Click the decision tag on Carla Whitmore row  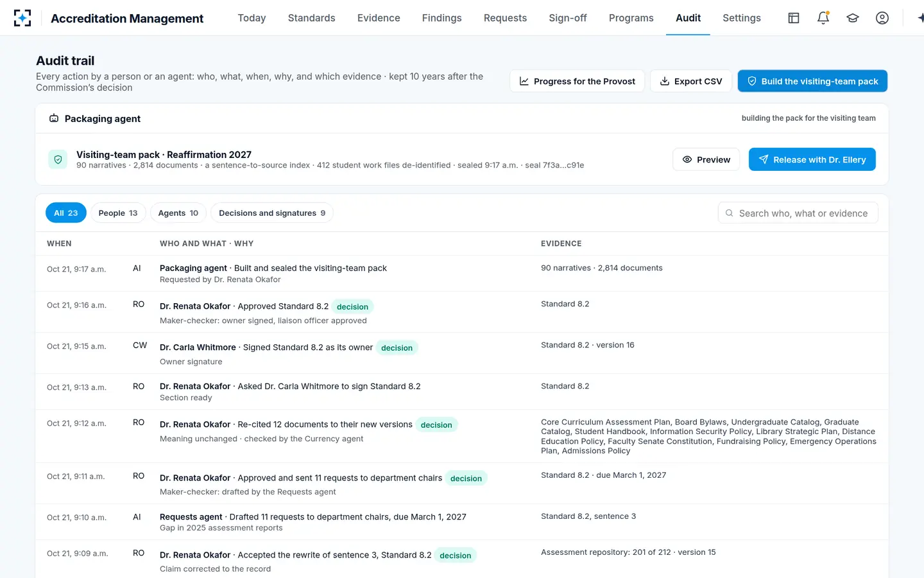pyautogui.click(x=397, y=347)
